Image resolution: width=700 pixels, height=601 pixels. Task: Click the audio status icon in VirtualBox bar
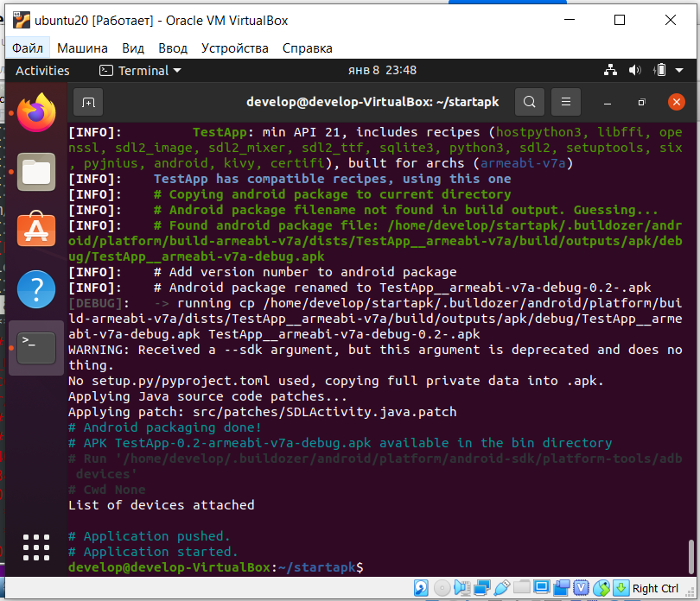[462, 588]
